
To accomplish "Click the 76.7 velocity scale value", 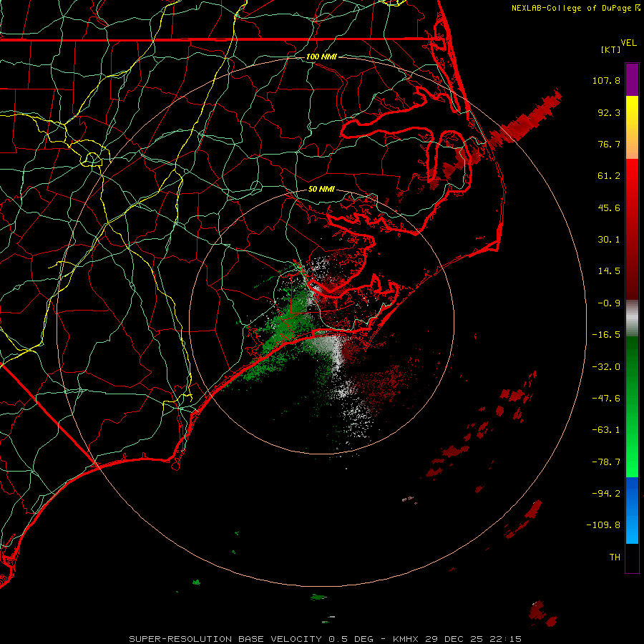I will (x=609, y=144).
